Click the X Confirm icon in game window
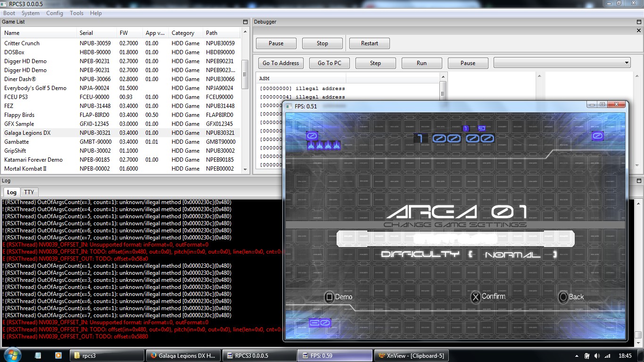 (476, 297)
